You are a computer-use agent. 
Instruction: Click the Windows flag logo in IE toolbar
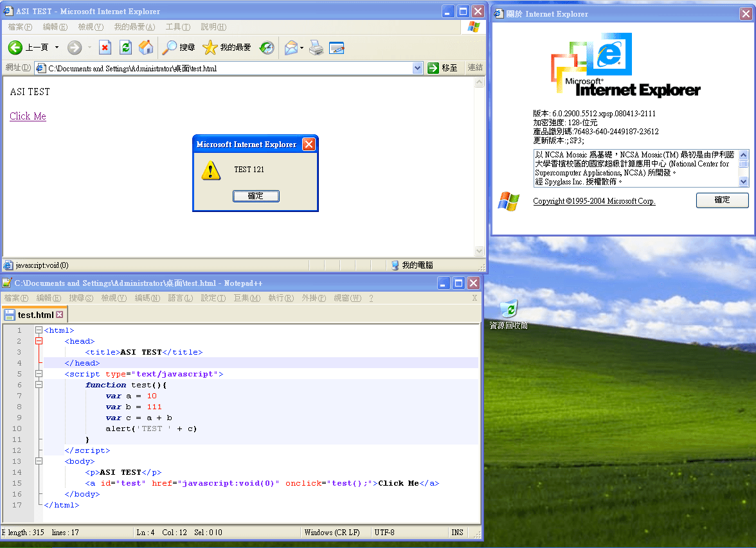pyautogui.click(x=473, y=27)
